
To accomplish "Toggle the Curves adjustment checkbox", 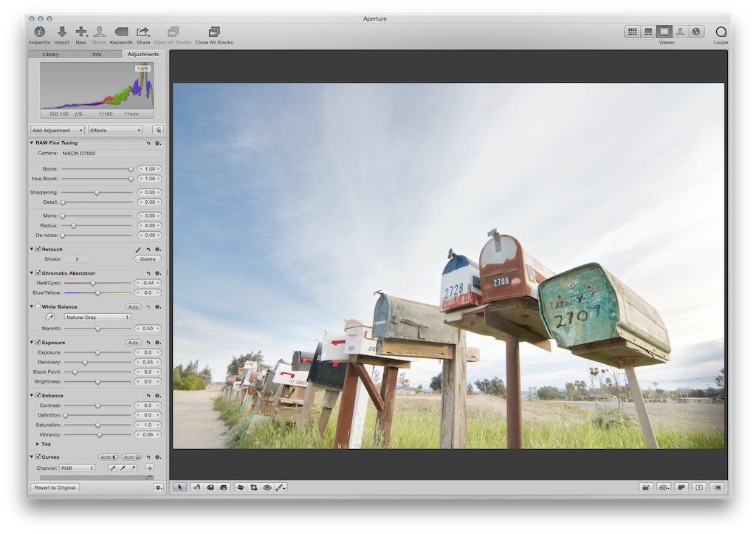I will [38, 457].
